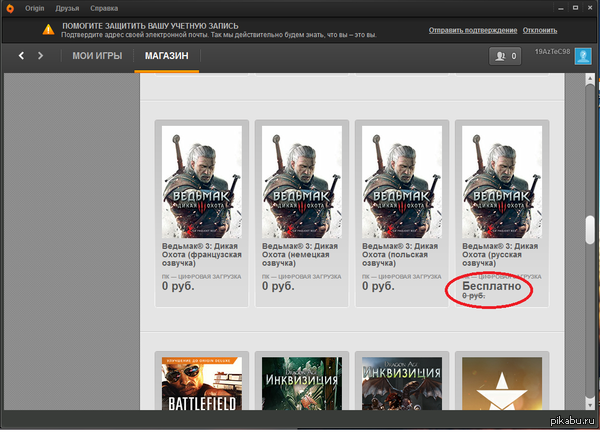The height and width of the screenshot is (432, 600).
Task: Open Ведьмак 3 немецкая озвучка cover
Action: tap(302, 182)
